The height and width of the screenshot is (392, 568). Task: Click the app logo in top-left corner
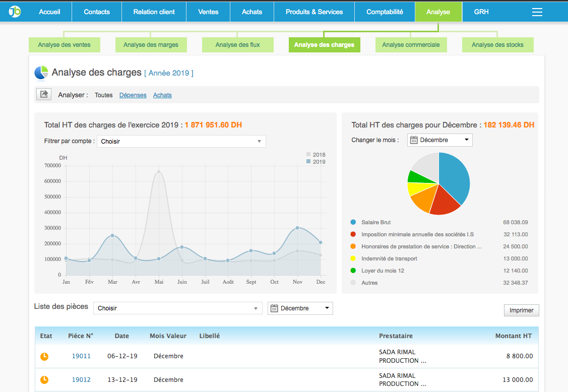click(15, 11)
